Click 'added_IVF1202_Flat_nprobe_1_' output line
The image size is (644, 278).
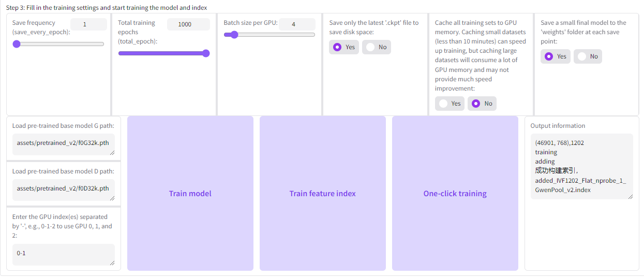coord(580,180)
